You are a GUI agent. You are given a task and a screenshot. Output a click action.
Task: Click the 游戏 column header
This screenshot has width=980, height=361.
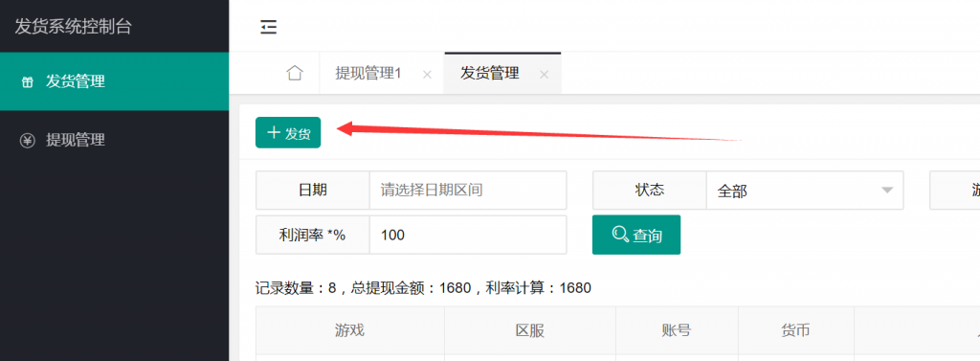pos(350,330)
